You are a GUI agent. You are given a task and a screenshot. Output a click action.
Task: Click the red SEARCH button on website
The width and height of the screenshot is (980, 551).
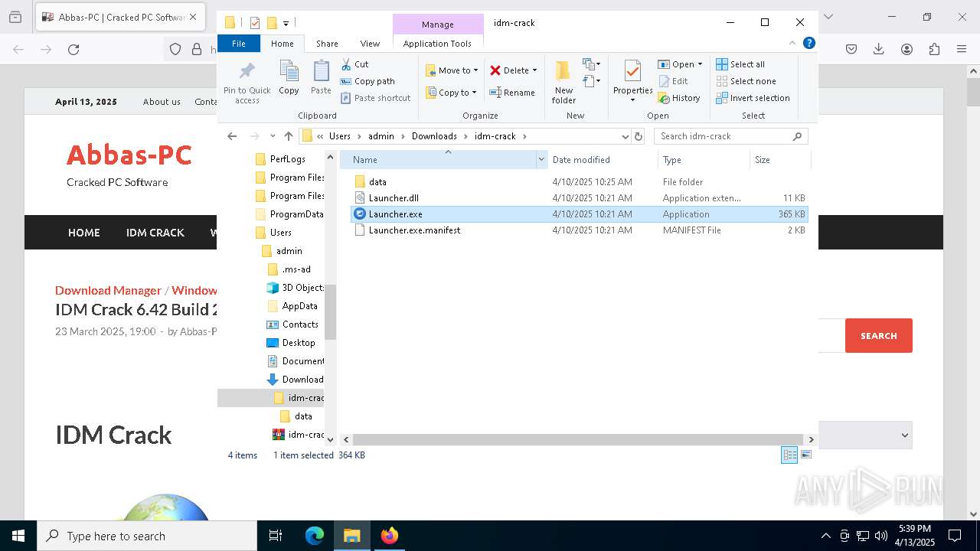pos(879,336)
